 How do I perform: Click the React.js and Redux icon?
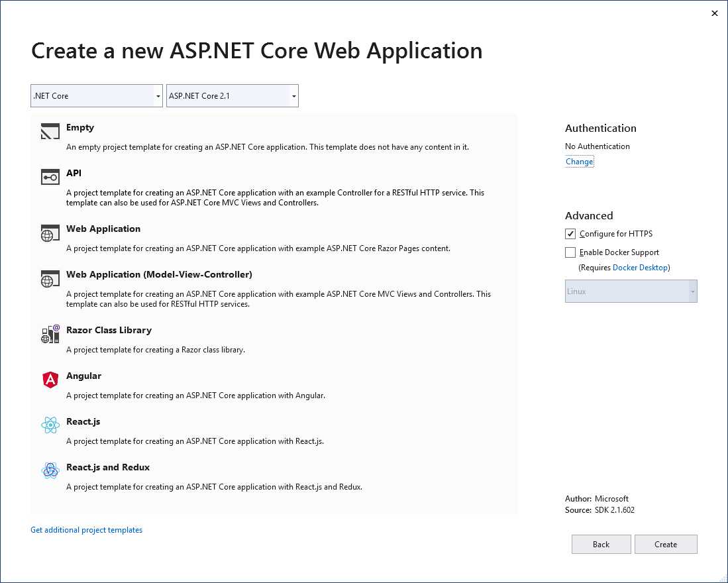[50, 471]
